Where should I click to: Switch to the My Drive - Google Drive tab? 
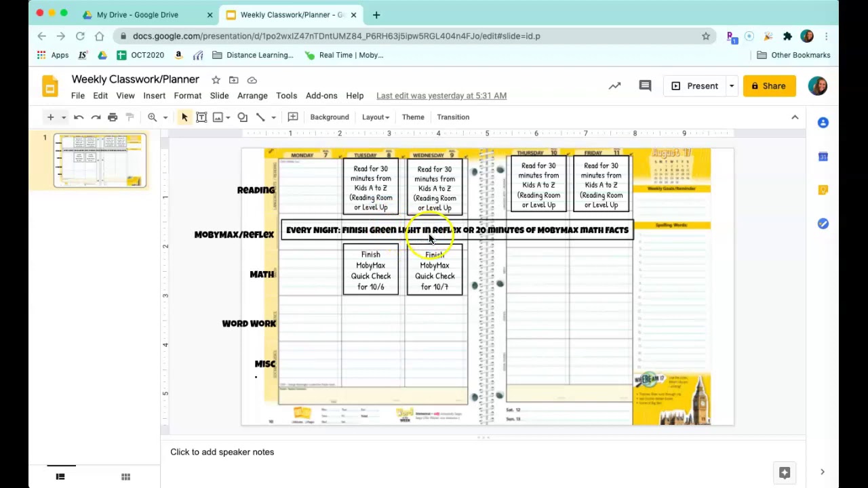pyautogui.click(x=145, y=14)
